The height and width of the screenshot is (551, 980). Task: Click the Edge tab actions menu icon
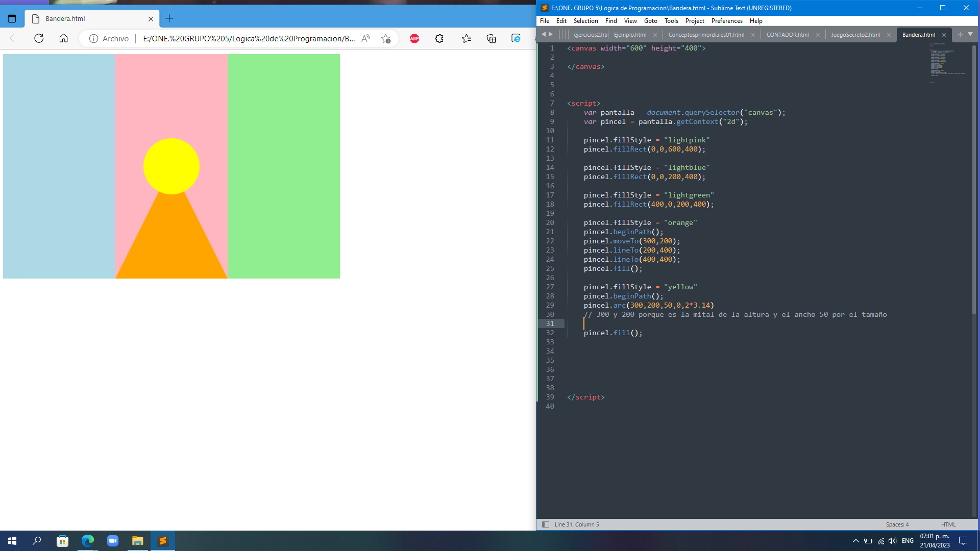tap(12, 19)
